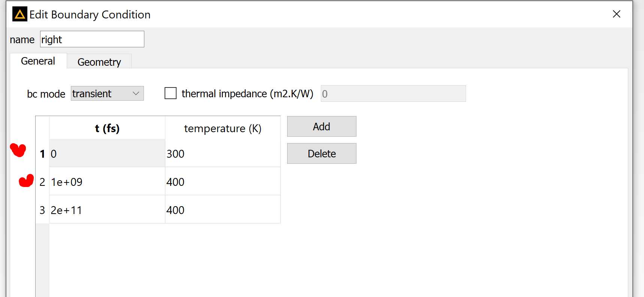Click the Delete button

pyautogui.click(x=322, y=154)
